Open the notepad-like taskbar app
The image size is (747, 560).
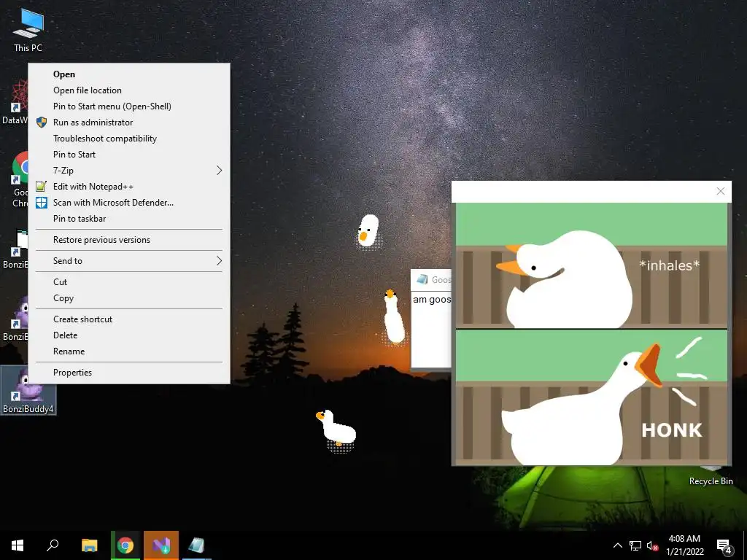(x=196, y=545)
